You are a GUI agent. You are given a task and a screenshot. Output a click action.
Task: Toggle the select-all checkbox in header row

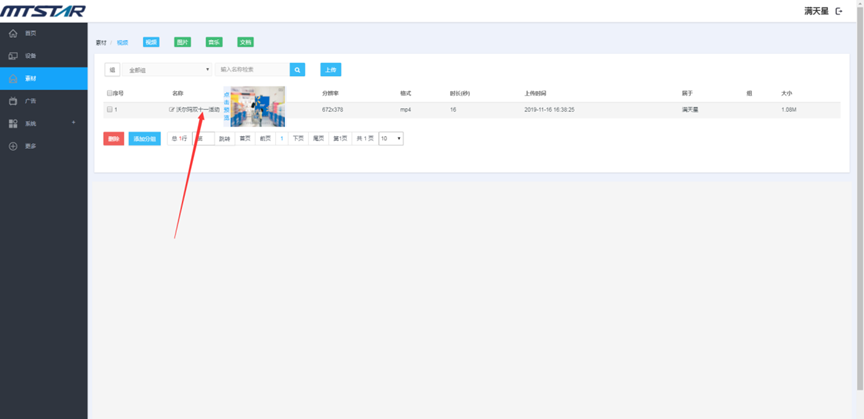(x=110, y=93)
